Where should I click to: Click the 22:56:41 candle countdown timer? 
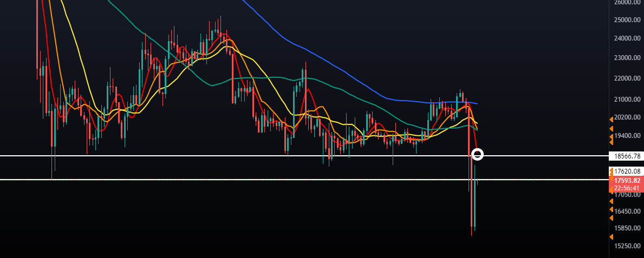627,188
